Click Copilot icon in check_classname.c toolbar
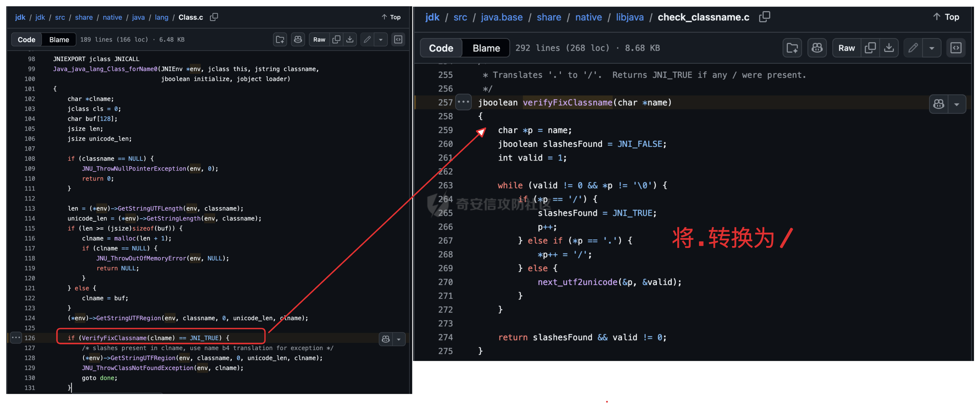 click(817, 48)
